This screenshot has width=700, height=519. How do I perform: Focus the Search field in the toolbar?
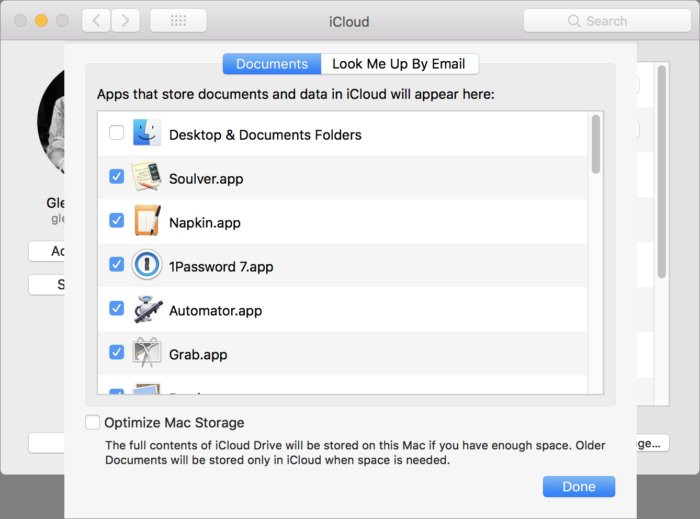(x=607, y=21)
